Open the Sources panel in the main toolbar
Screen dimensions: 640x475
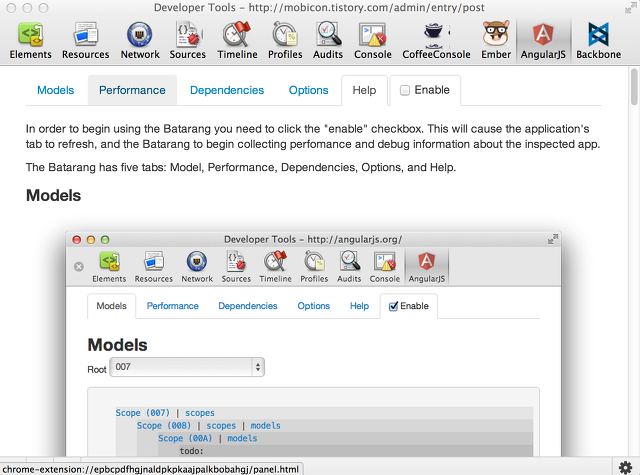pyautogui.click(x=188, y=41)
